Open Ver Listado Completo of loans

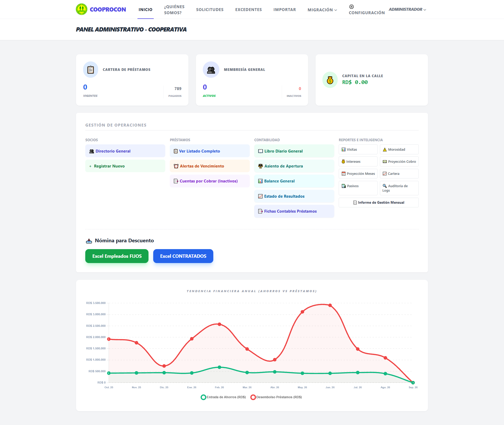210,151
